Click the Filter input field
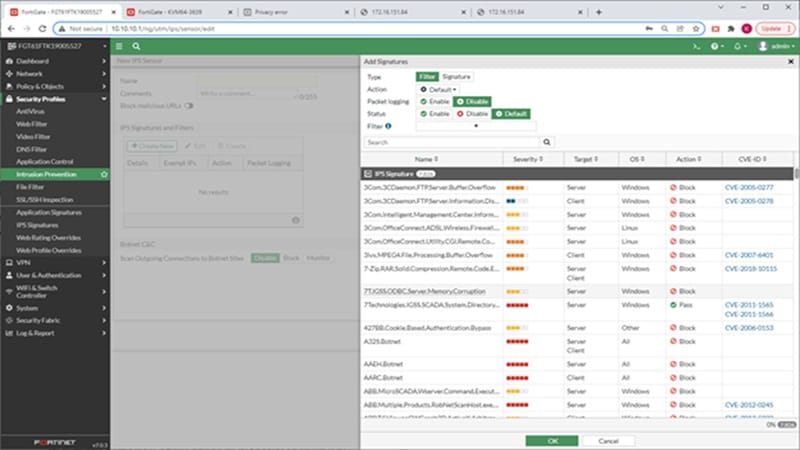The width and height of the screenshot is (800, 450). tap(476, 126)
